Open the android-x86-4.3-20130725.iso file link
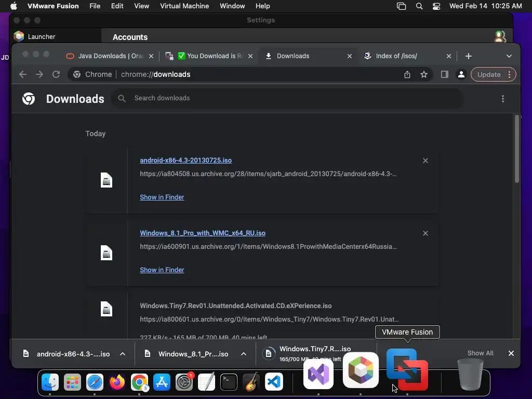This screenshot has width=532, height=399. pyautogui.click(x=185, y=161)
